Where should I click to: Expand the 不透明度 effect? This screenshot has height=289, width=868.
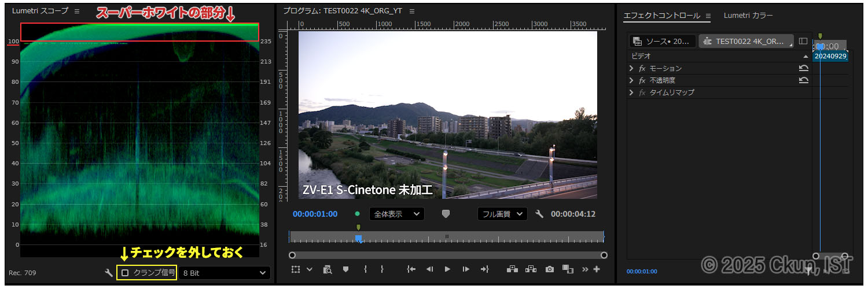[631, 80]
